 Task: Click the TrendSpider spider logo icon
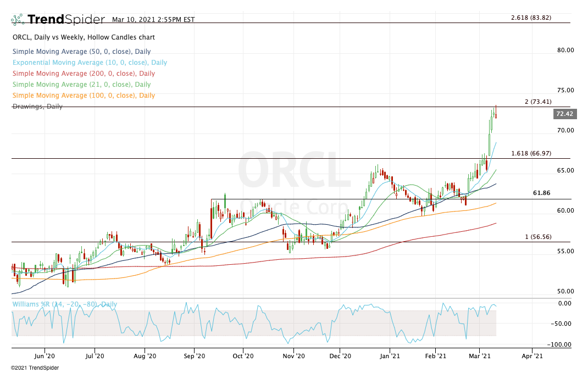pos(18,20)
